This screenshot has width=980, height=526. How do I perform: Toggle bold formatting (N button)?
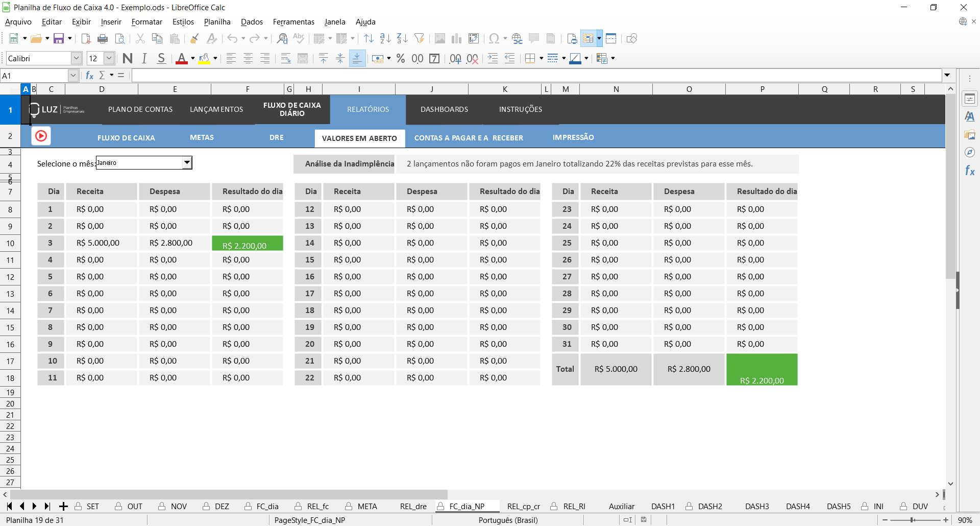pyautogui.click(x=128, y=59)
